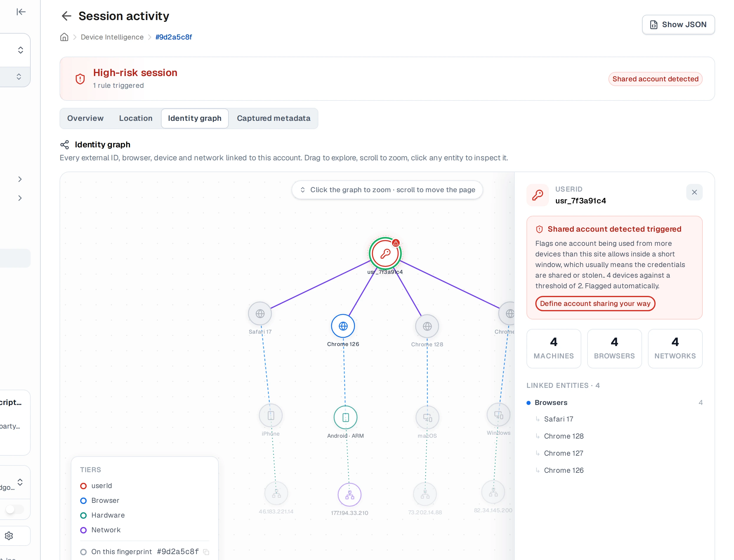Toggle the sidebar switch near the bottom

(x=15, y=509)
